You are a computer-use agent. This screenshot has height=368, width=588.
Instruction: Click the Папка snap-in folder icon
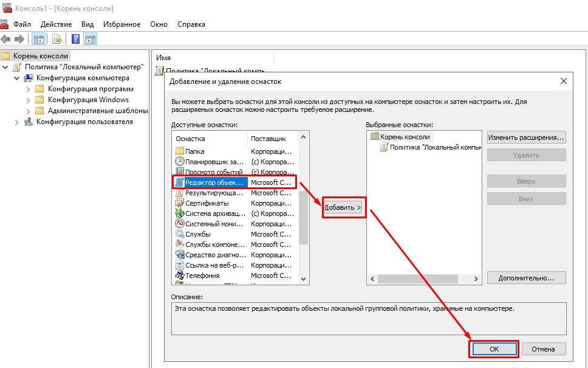click(180, 151)
